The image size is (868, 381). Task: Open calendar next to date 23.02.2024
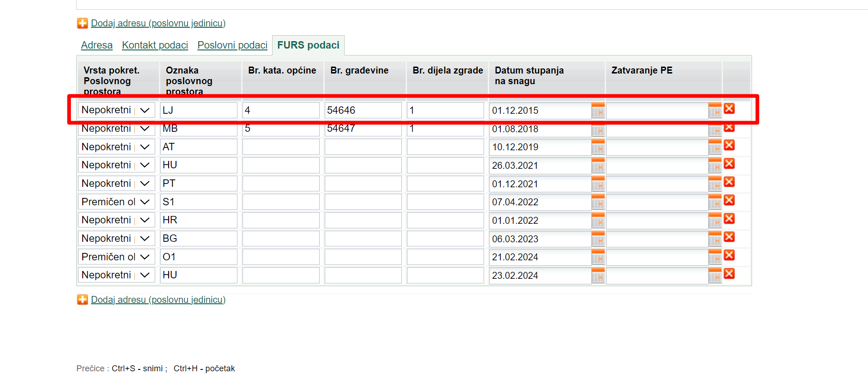598,276
